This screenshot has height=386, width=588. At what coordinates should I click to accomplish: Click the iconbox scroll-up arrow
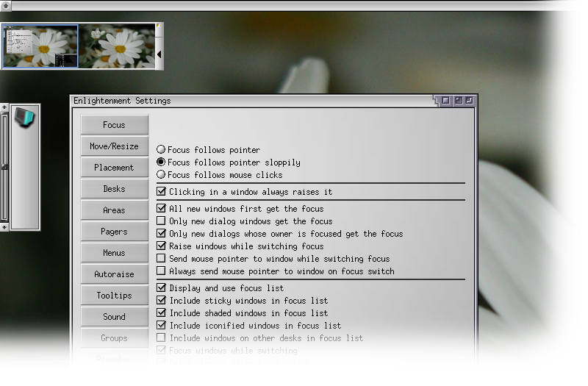pos(4,107)
